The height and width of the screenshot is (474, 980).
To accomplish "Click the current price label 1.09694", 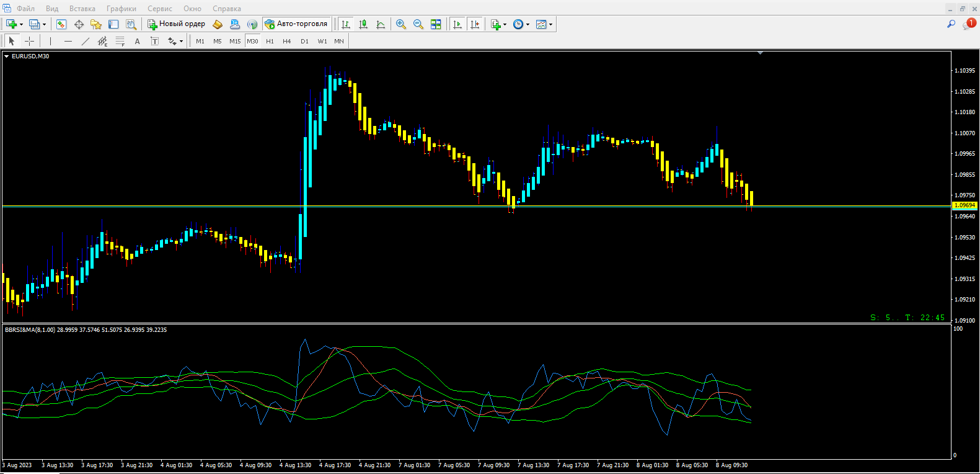I will coord(965,205).
